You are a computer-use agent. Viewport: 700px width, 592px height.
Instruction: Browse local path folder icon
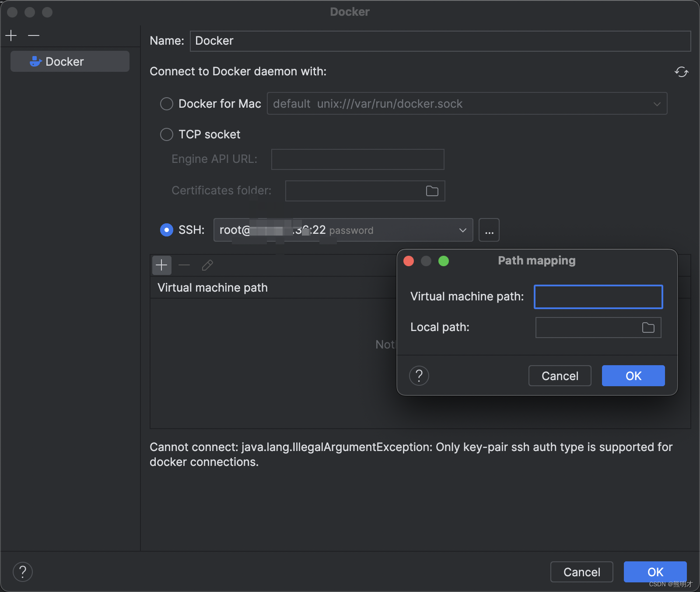pyautogui.click(x=648, y=328)
